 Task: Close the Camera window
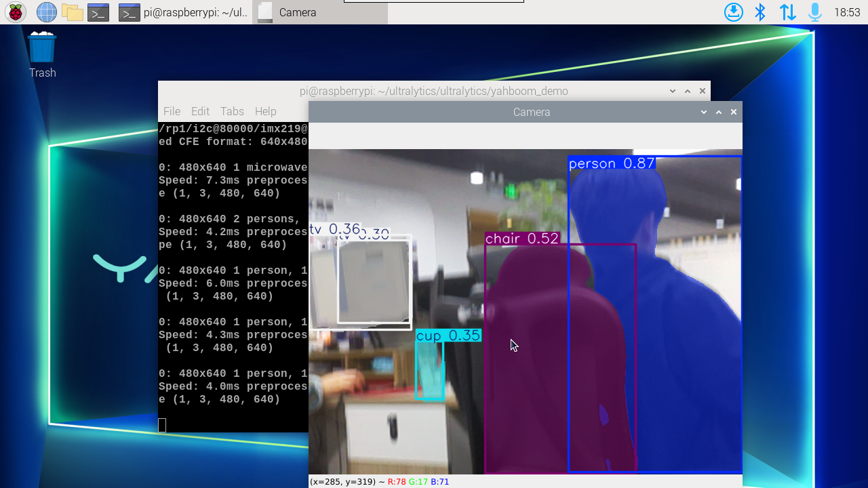[734, 112]
